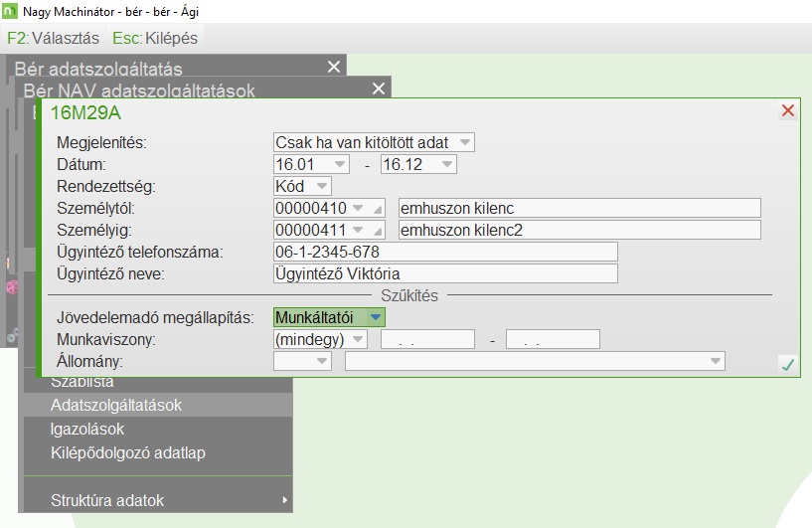Close the Bér NAV adatszolgáltatások panel
Screen dimensions: 812x528
(379, 88)
